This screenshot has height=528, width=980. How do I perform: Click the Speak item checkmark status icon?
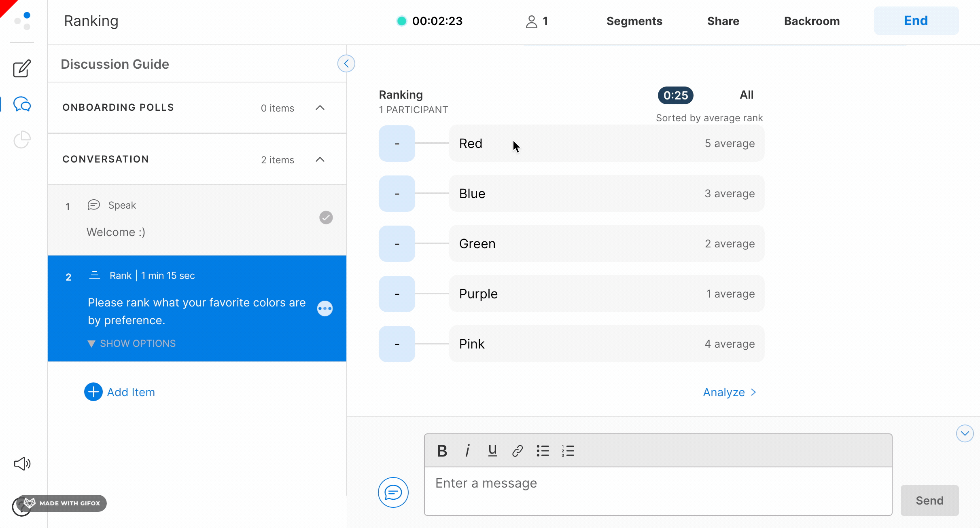tap(326, 218)
